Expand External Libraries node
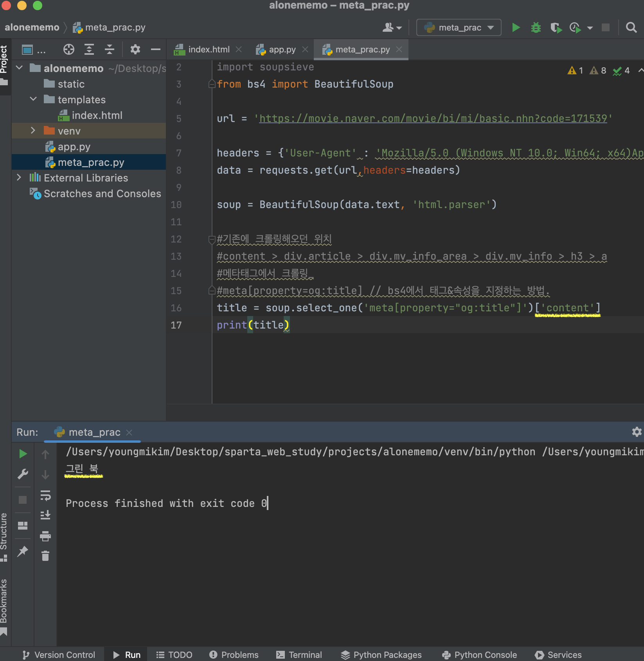The height and width of the screenshot is (661, 644). pyautogui.click(x=19, y=178)
